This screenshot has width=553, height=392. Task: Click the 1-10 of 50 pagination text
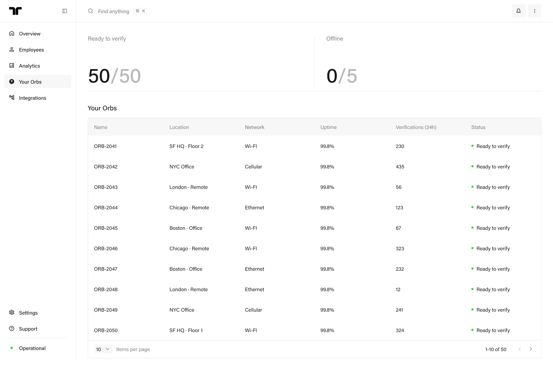coord(496,349)
